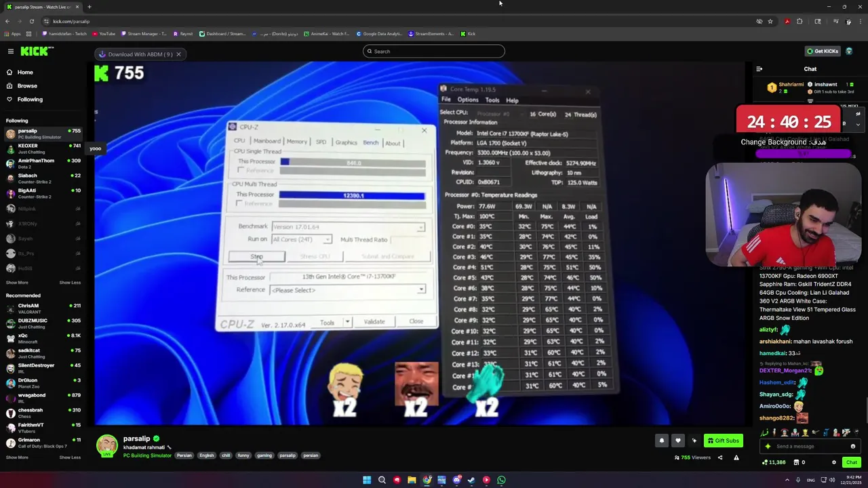Click the PC Building Simulator category link
This screenshot has width=868, height=488.
click(147, 455)
